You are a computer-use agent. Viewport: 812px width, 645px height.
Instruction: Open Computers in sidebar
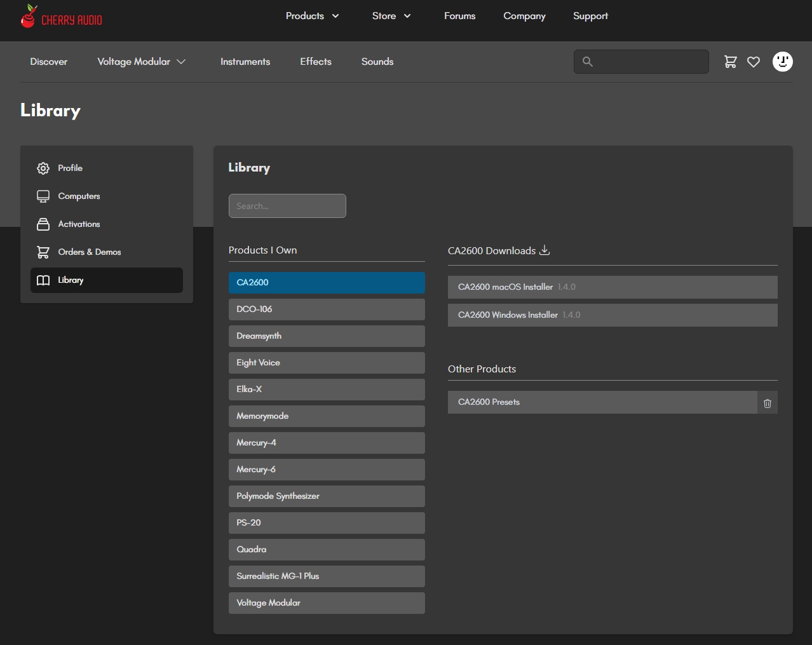pos(79,196)
